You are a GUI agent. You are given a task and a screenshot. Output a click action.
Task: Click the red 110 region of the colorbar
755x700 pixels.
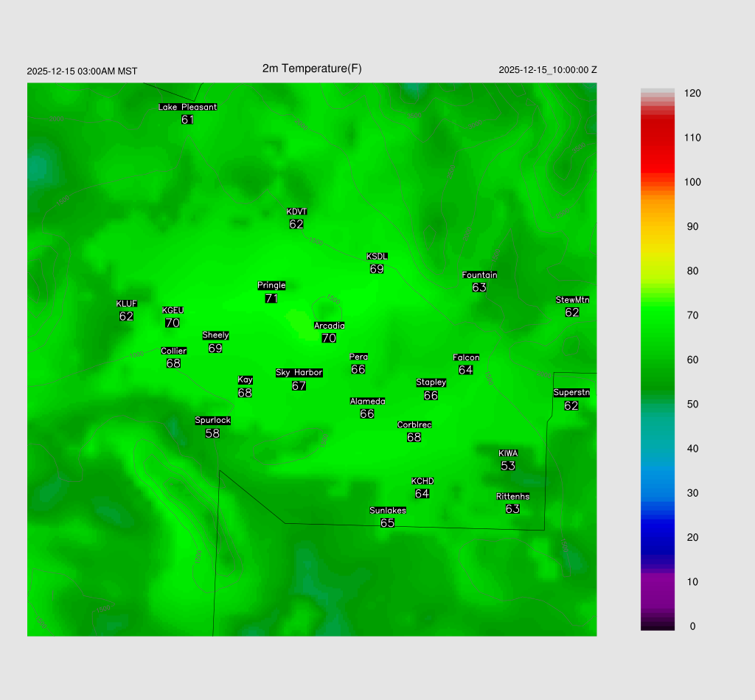coord(658,138)
